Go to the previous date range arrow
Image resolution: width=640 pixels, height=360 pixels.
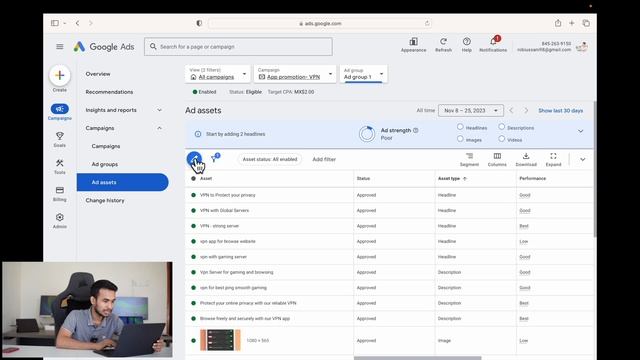[511, 111]
